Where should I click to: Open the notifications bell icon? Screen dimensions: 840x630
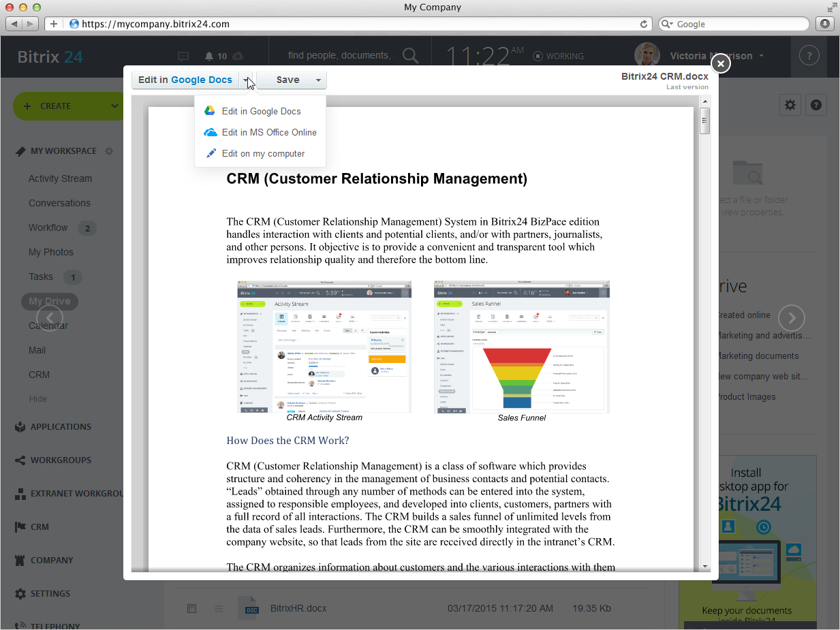pyautogui.click(x=209, y=56)
